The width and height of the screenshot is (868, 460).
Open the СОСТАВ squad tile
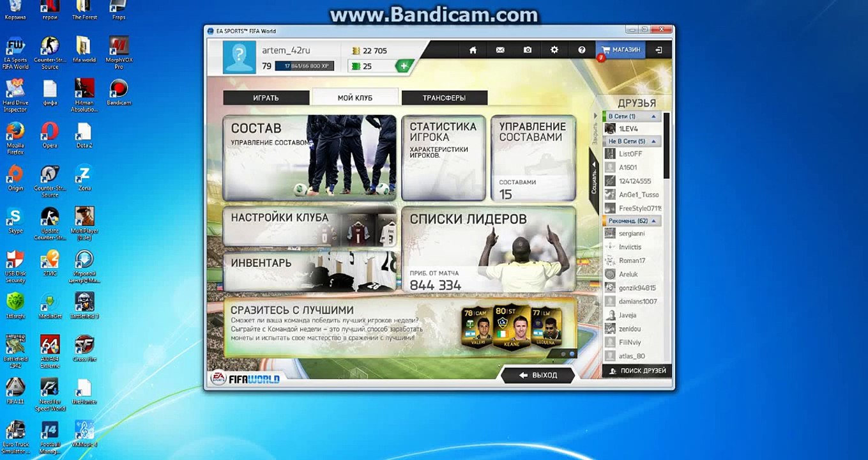pyautogui.click(x=310, y=158)
